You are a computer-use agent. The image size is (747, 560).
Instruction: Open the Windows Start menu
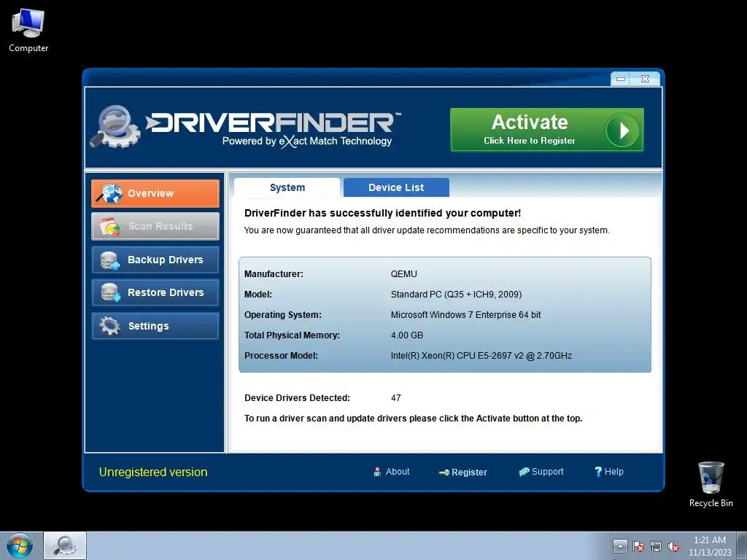pyautogui.click(x=19, y=545)
